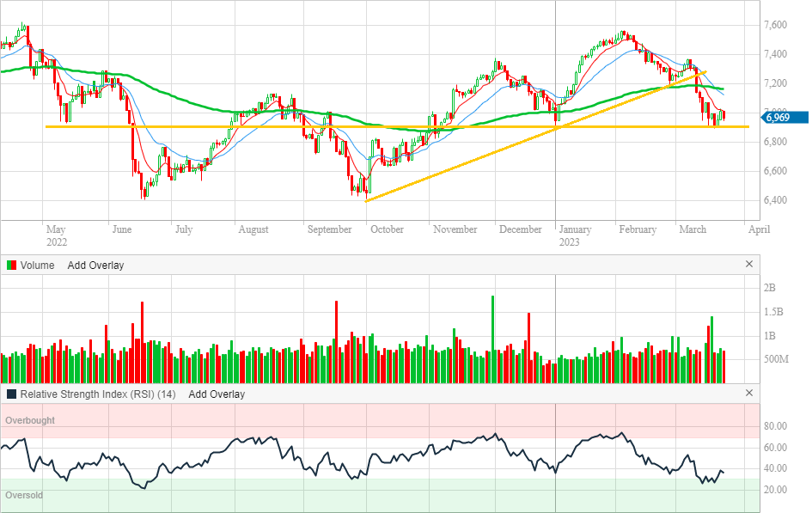812x513 pixels.
Task: Open Relative Strength Index (RSI) (14) settings
Action: (x=98, y=394)
